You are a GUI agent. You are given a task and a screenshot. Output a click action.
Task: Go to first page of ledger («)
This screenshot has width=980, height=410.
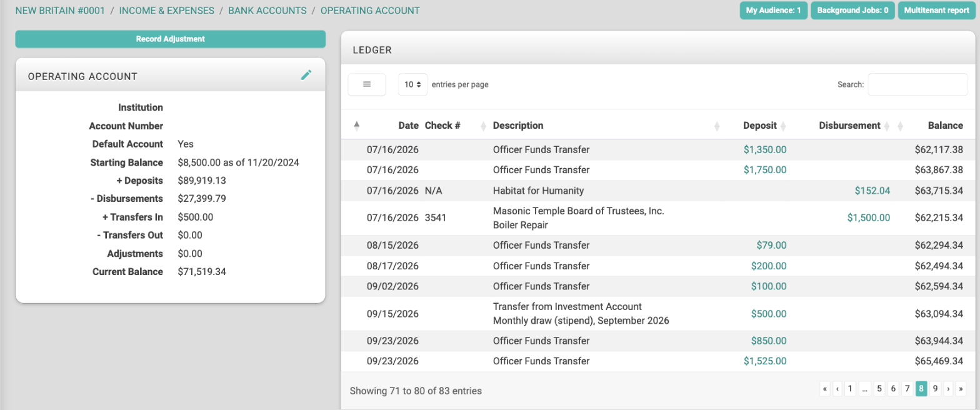(x=825, y=389)
